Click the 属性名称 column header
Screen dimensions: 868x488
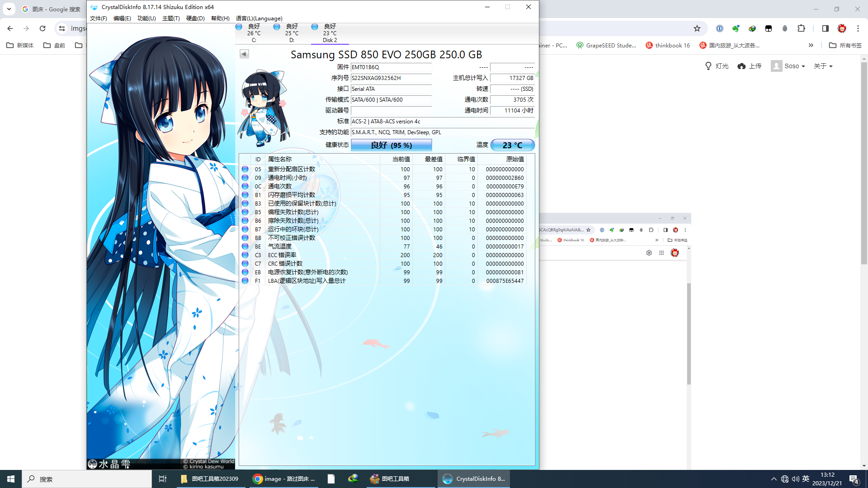(x=323, y=159)
